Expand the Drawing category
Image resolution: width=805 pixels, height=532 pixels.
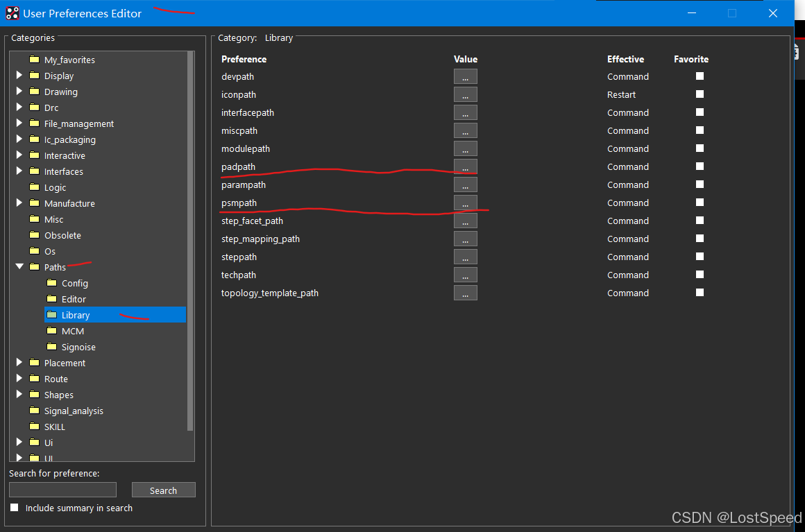[19, 92]
